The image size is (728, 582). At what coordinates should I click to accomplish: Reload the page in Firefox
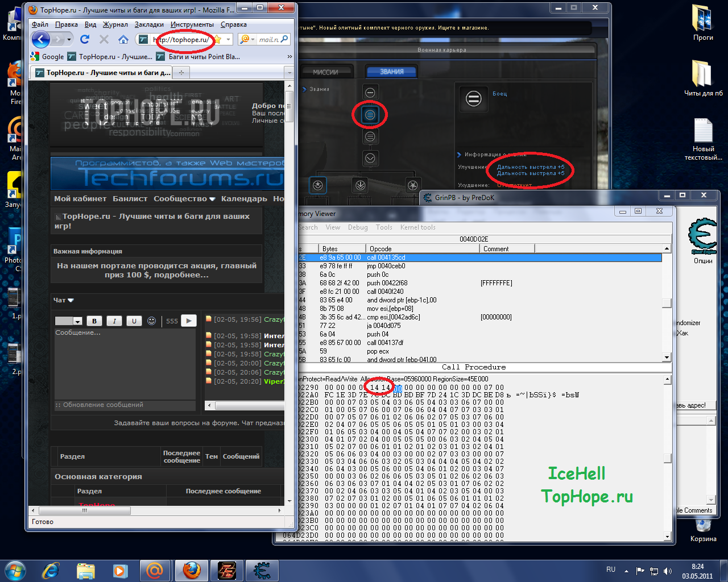85,39
